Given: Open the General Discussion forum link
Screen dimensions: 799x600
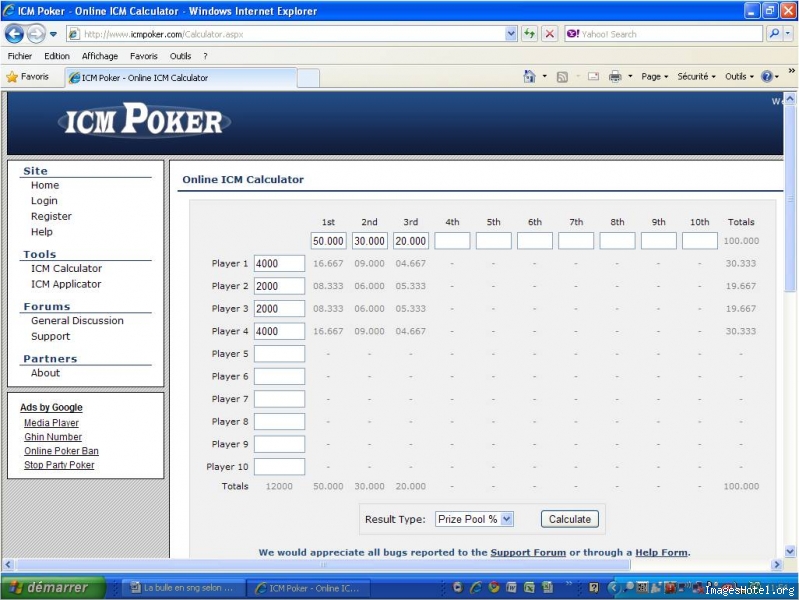Looking at the screenshot, I should [x=77, y=321].
